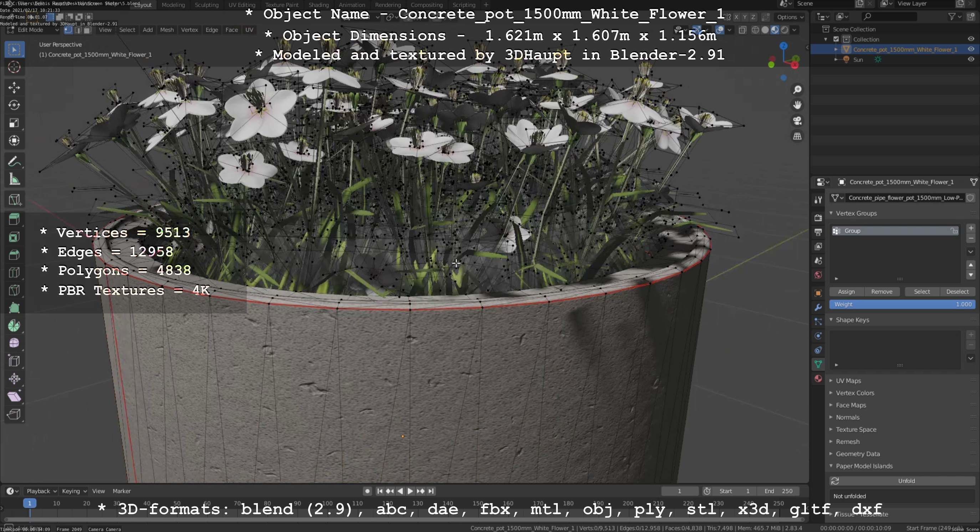The height and width of the screenshot is (532, 980).
Task: Choose the Smooth vertices tool
Action: pyautogui.click(x=15, y=343)
